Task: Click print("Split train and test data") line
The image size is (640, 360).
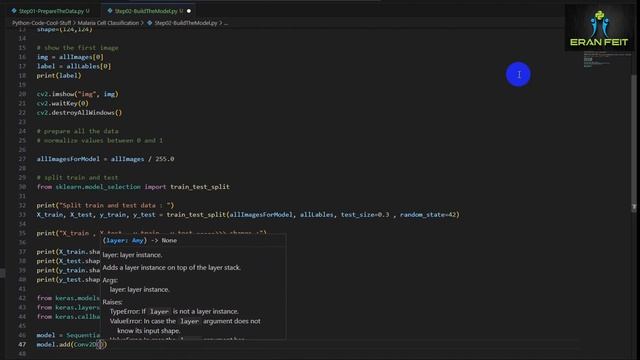Action: [105, 205]
